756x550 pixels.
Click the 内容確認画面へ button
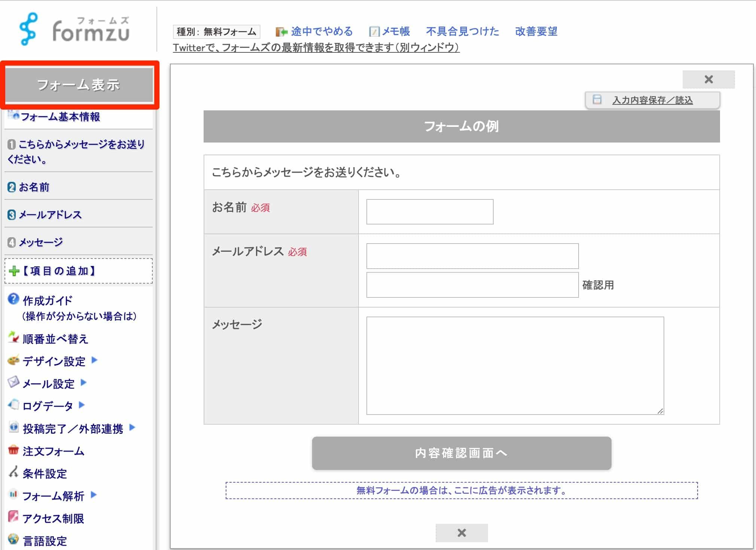[x=461, y=453]
